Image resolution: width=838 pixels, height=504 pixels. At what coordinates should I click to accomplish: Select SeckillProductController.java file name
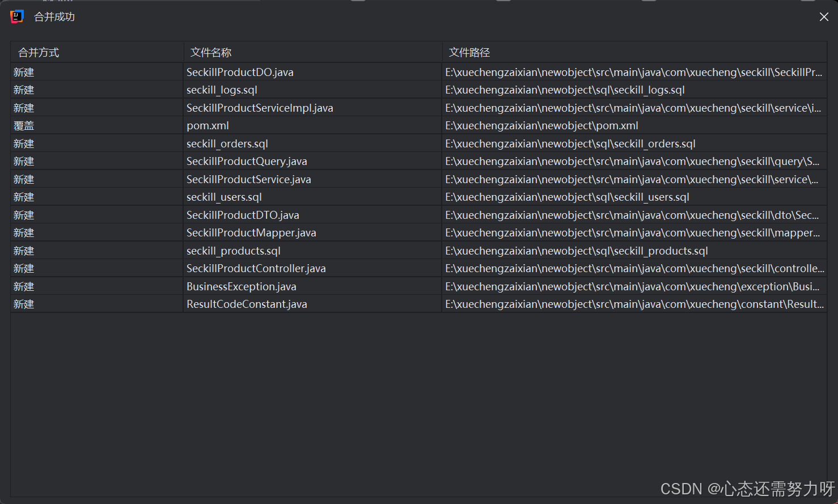coord(256,268)
